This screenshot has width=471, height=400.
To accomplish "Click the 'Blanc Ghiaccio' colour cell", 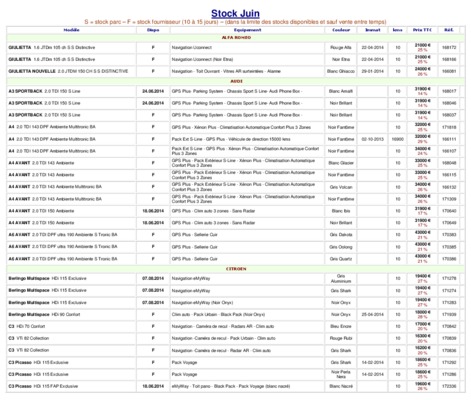I will click(x=341, y=71).
